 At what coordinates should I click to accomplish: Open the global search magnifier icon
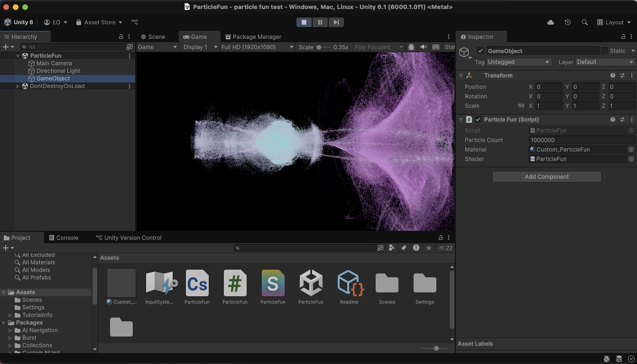click(x=585, y=22)
